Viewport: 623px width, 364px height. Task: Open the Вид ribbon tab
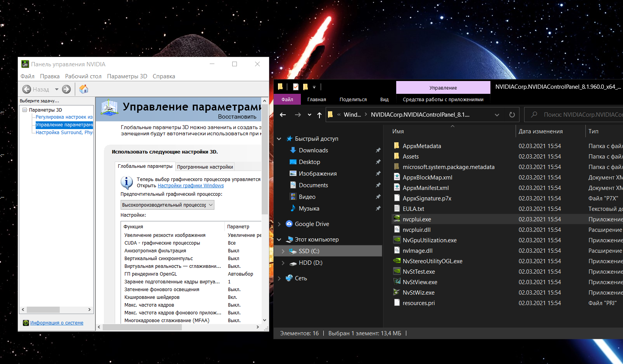(x=384, y=100)
